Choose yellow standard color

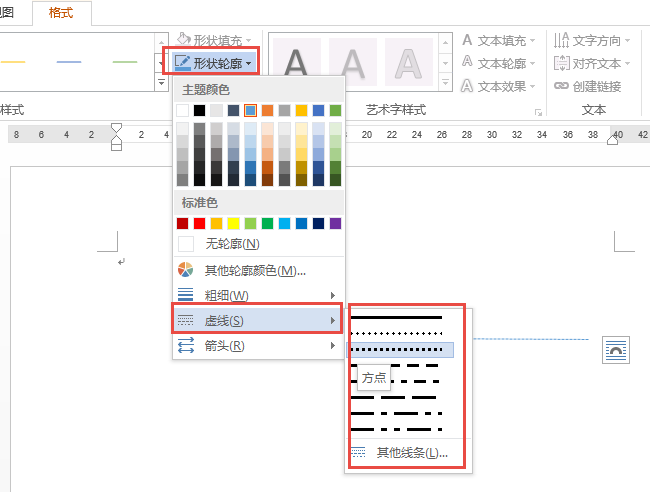click(233, 223)
